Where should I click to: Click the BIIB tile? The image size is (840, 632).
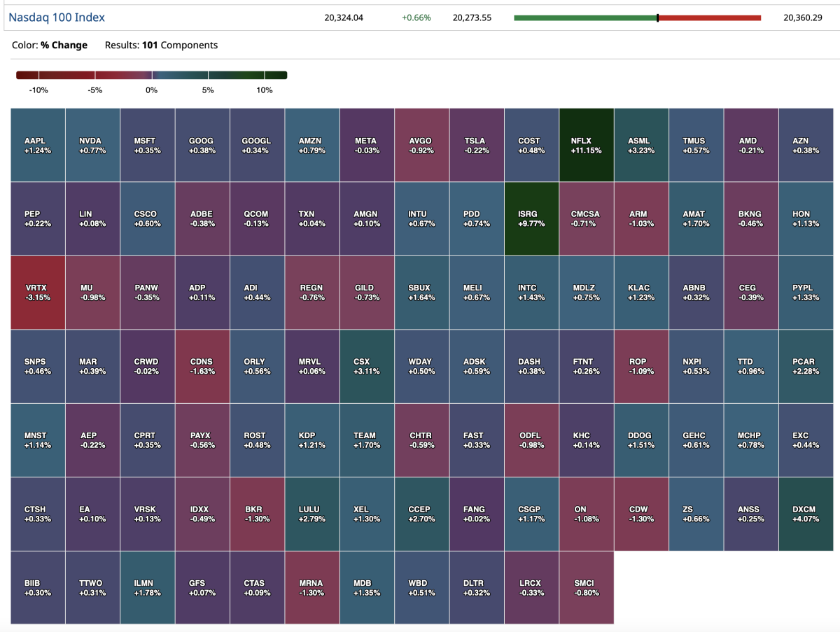(38, 587)
